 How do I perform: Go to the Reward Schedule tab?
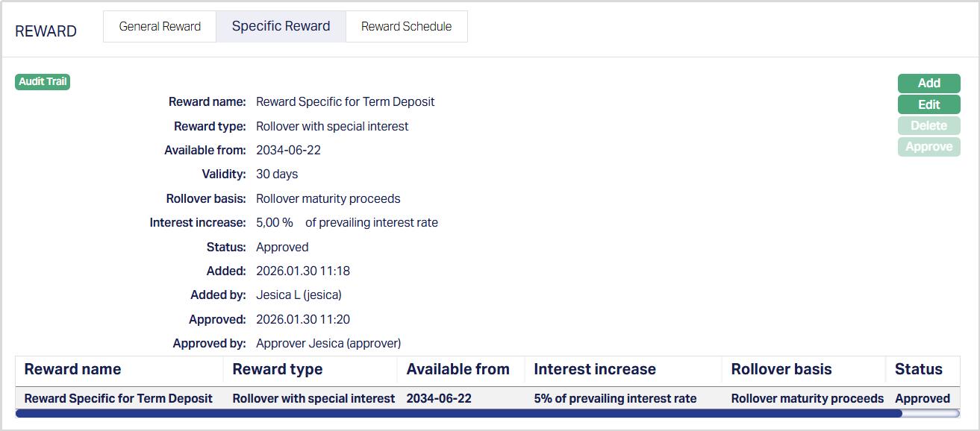tap(406, 27)
